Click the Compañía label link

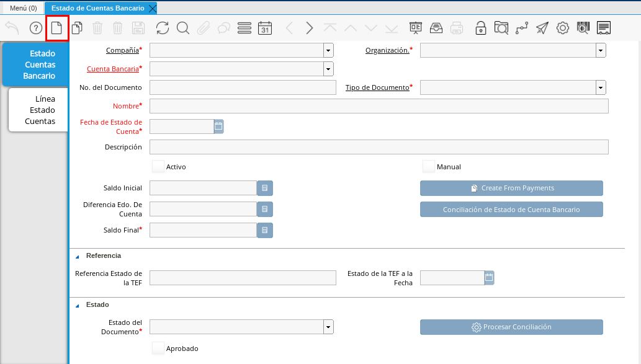(122, 50)
